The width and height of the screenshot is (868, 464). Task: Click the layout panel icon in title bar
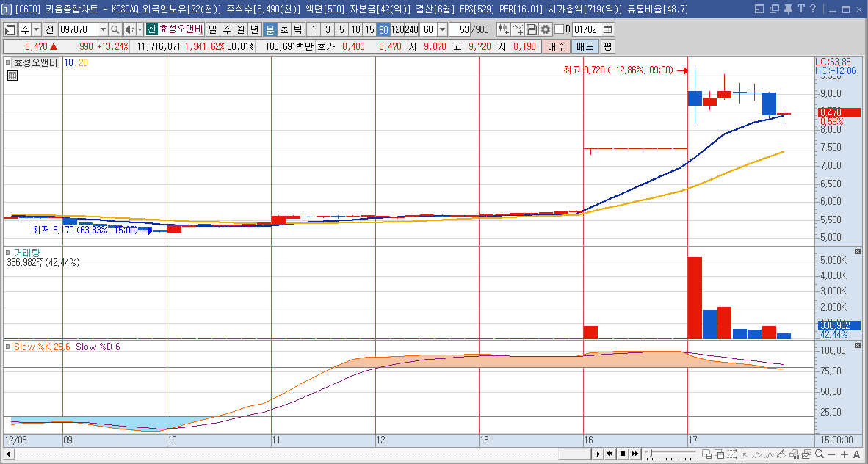(759, 9)
